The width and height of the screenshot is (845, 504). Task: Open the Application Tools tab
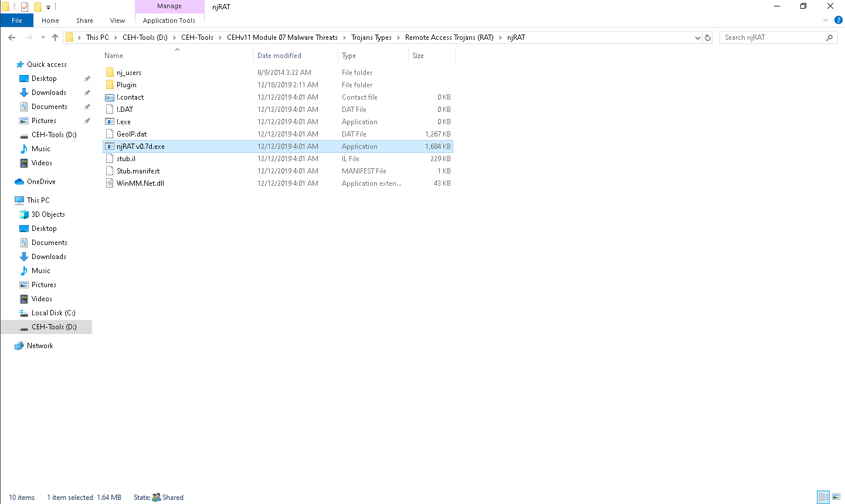point(169,21)
